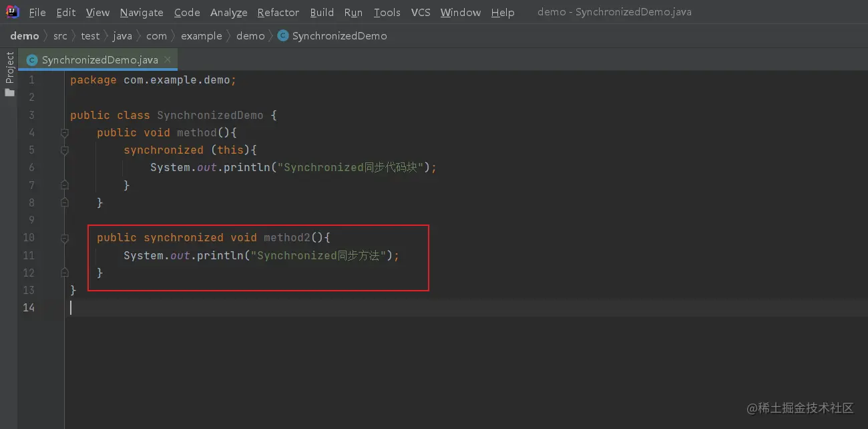Screen dimensions: 868x429
Task: Select the SynchronizedDemo.java editor tab
Action: 97,59
